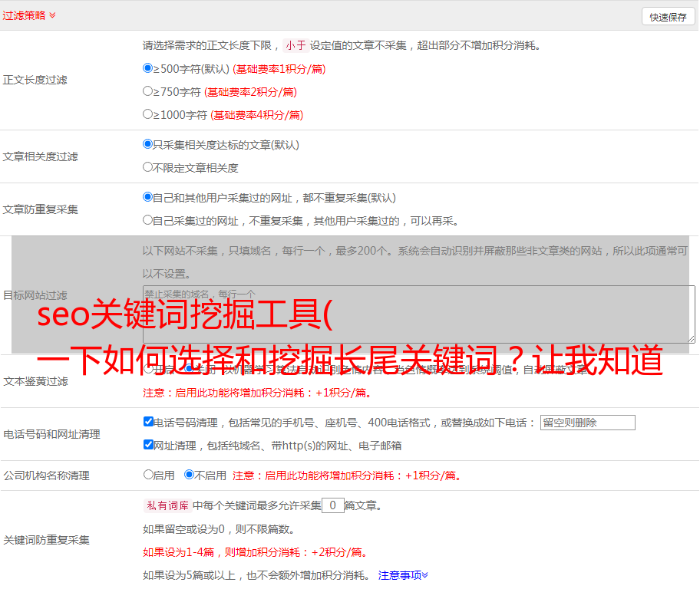Click the 快速保存 button

click(x=667, y=17)
